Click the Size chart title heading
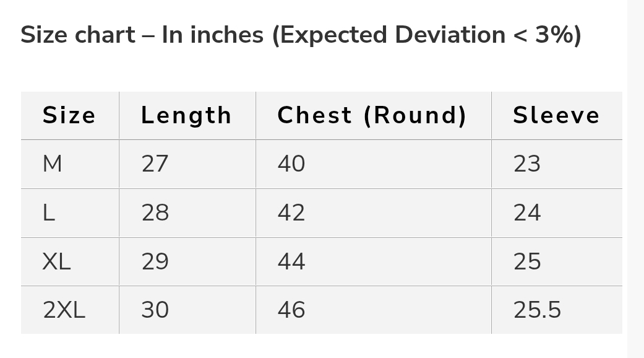644x358 pixels. (x=301, y=35)
